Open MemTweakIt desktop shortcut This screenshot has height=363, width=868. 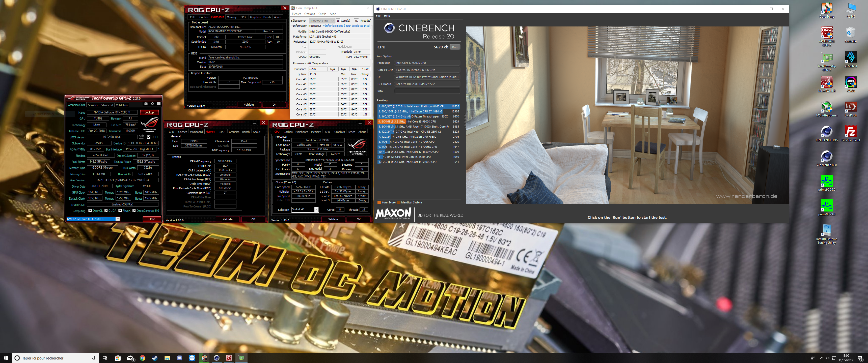827,84
